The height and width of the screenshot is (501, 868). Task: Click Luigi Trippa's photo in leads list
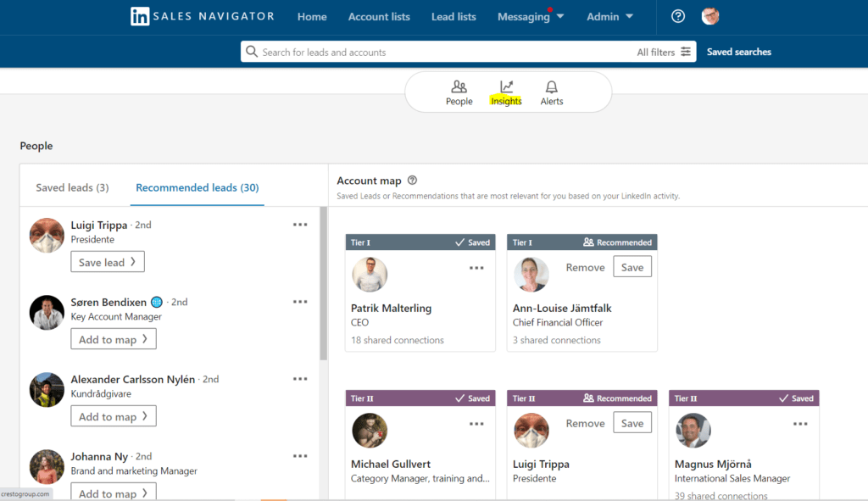[x=47, y=236]
